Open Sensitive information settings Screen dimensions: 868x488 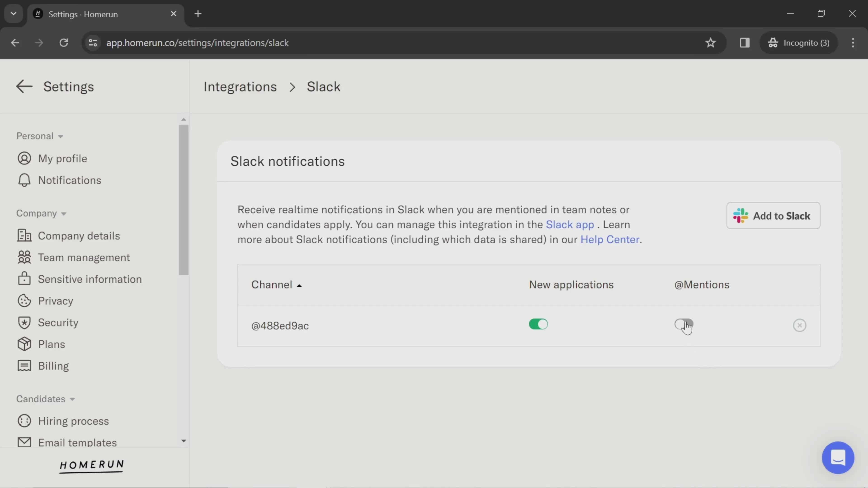(x=90, y=279)
